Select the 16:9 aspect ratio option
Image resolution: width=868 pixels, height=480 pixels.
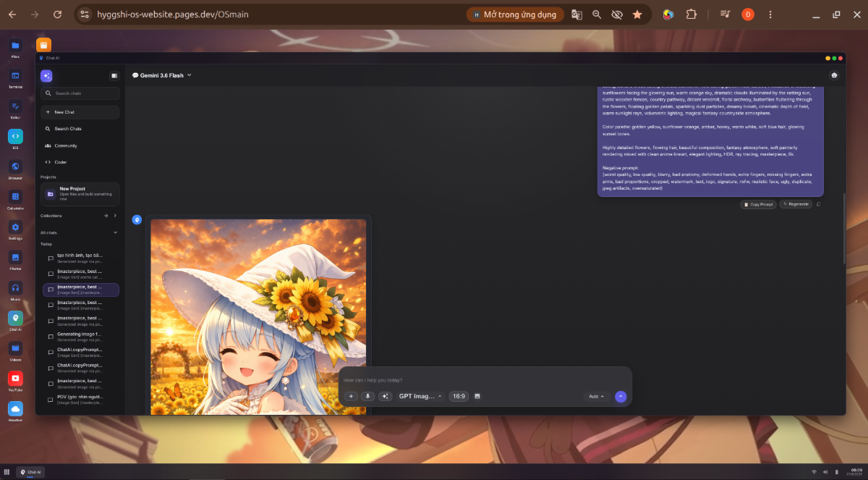[x=459, y=396]
